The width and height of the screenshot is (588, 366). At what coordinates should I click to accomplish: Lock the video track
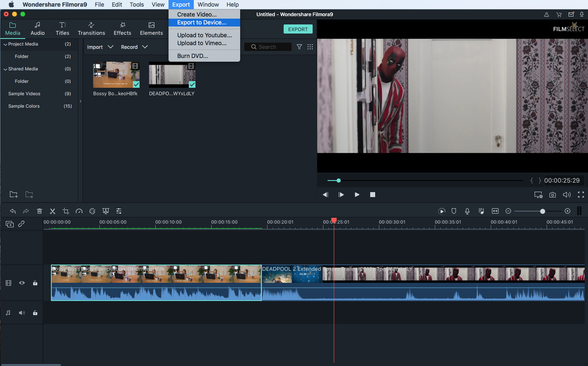[x=35, y=283]
